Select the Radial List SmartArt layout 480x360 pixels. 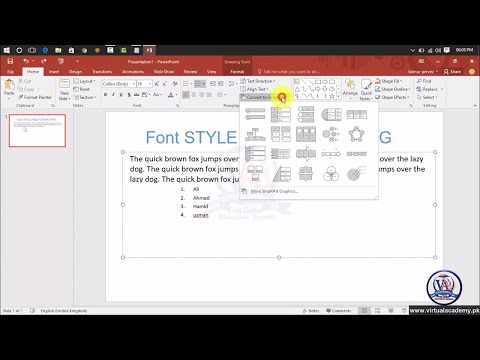[331, 134]
